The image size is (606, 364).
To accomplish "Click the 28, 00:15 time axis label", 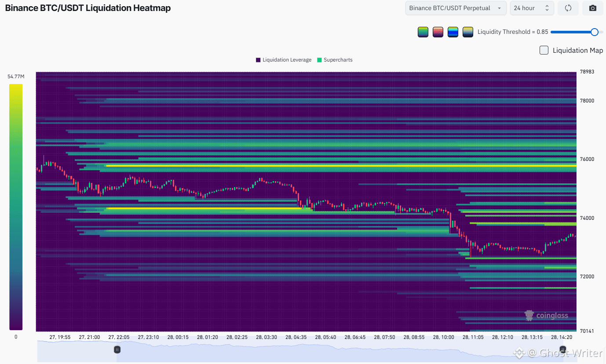I will click(x=178, y=337).
